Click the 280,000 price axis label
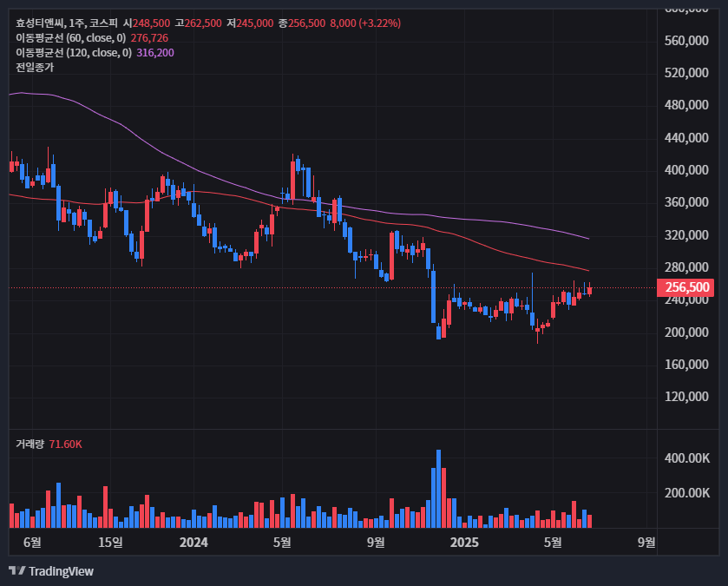This screenshot has width=728, height=586. 686,267
